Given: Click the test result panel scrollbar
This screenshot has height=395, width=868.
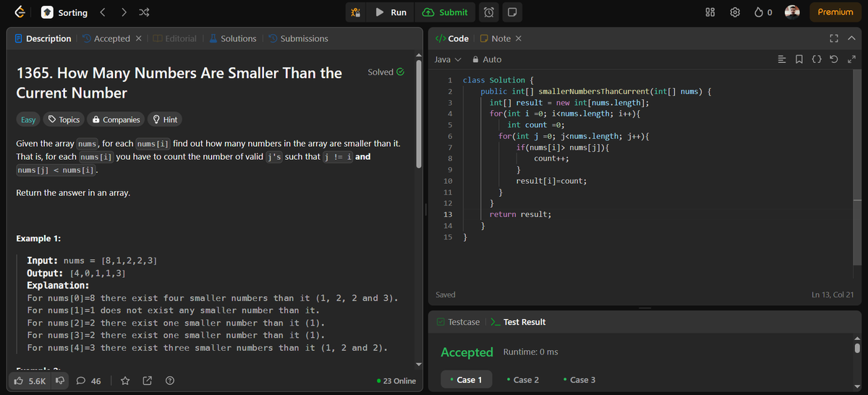Looking at the screenshot, I should (x=857, y=348).
